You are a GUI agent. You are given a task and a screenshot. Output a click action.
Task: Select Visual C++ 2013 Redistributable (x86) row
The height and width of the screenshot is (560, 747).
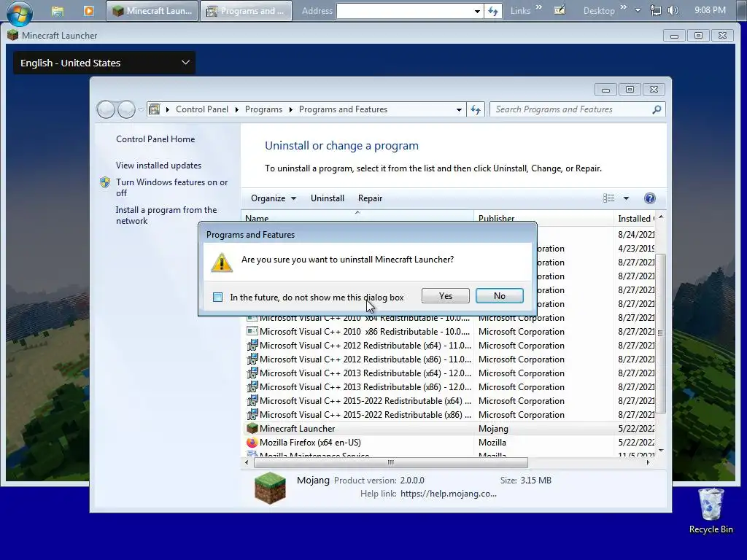[x=448, y=386]
